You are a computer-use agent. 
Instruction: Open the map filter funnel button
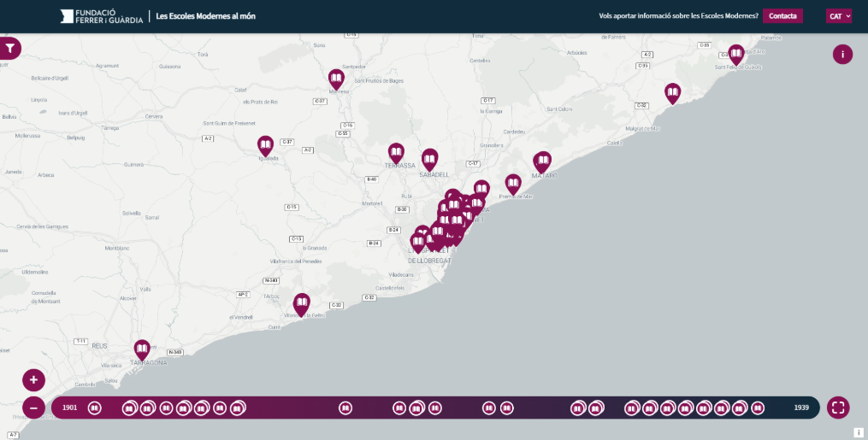point(9,49)
